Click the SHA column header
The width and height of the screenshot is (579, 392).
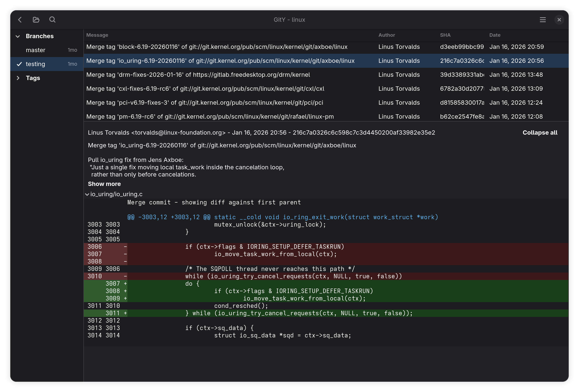pyautogui.click(x=445, y=35)
